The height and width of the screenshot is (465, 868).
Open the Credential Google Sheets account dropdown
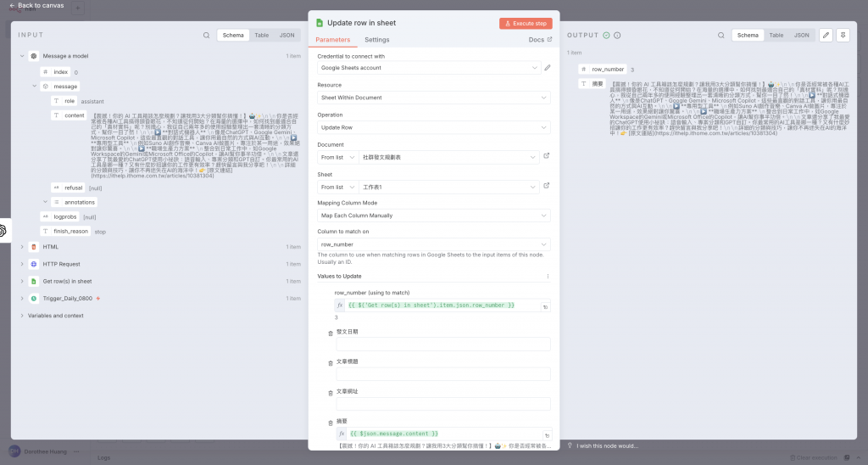(429, 68)
